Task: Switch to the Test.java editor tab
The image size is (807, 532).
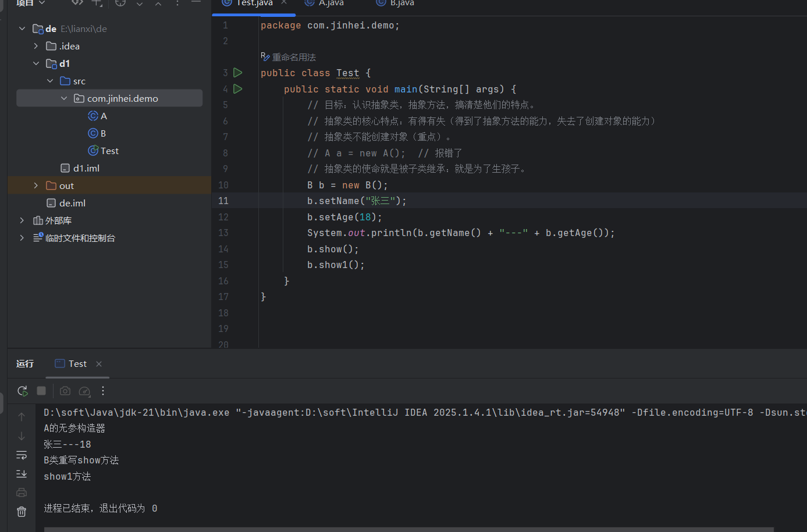Action: point(254,3)
